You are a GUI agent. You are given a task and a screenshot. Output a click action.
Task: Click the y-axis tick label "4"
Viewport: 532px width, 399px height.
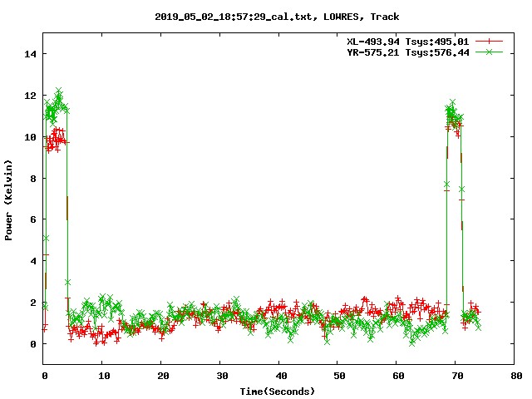[x=33, y=261]
